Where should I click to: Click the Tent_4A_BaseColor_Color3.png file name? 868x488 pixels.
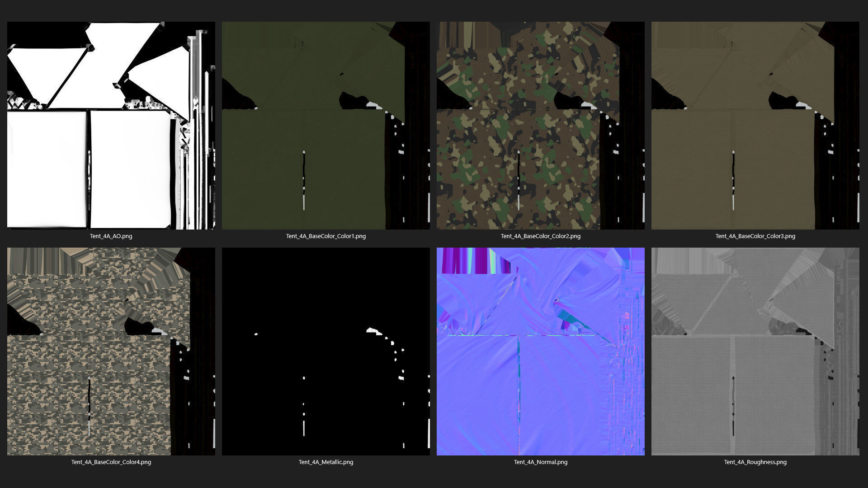pyautogui.click(x=755, y=236)
